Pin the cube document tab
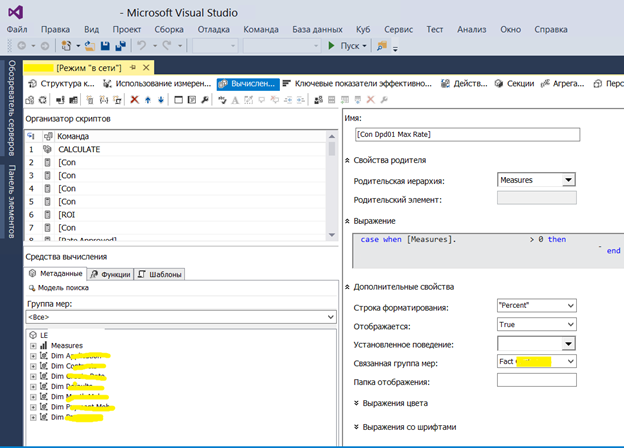 (133, 68)
